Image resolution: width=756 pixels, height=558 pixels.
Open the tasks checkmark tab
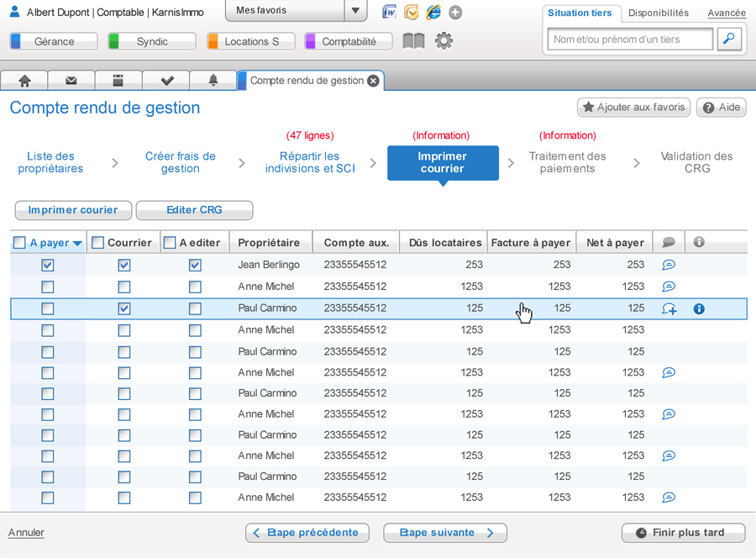click(x=165, y=80)
